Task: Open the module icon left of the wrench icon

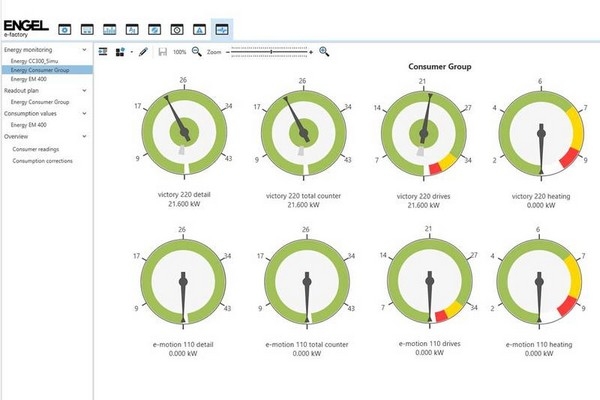Action: [132, 29]
